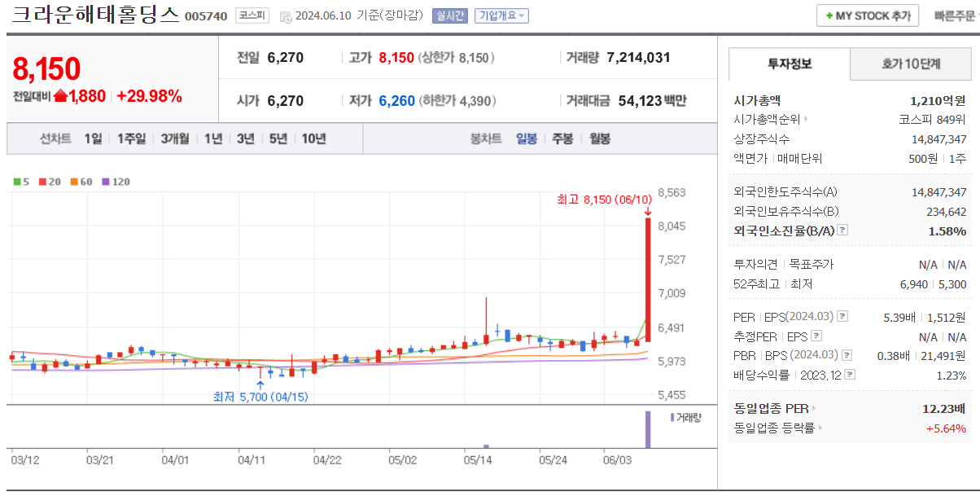
Task: Click the 외국인한도주식수(A) label
Action: [785, 192]
